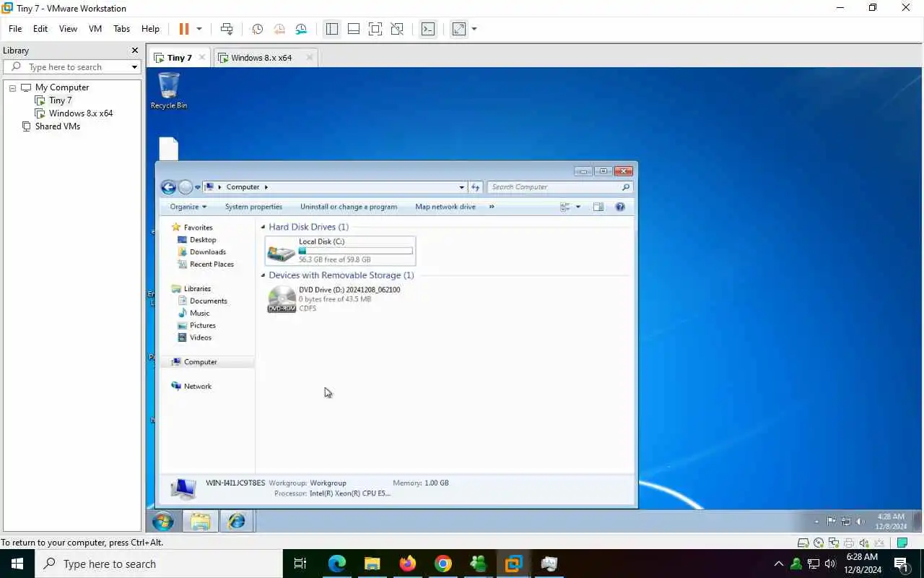Screen dimensions: 924x578
Task: Open the Edit menu in VMware
Action: coord(40,29)
